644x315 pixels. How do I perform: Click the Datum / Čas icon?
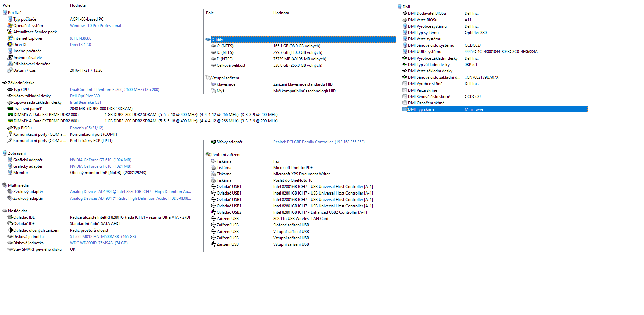(10, 70)
